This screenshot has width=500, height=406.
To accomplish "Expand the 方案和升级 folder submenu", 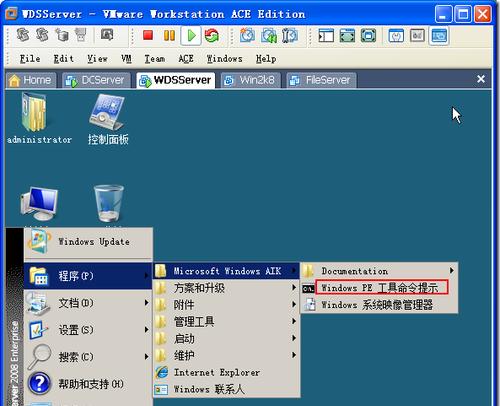I will (x=226, y=288).
